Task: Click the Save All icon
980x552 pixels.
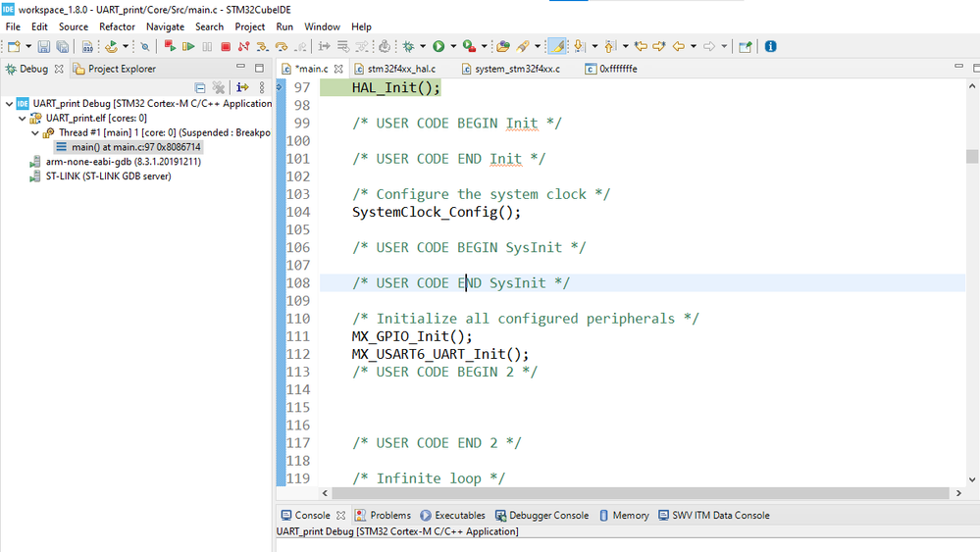Action: (63, 46)
